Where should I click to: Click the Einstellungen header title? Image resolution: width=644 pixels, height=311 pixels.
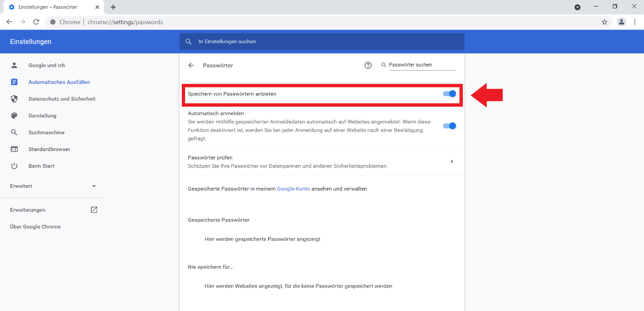point(31,41)
